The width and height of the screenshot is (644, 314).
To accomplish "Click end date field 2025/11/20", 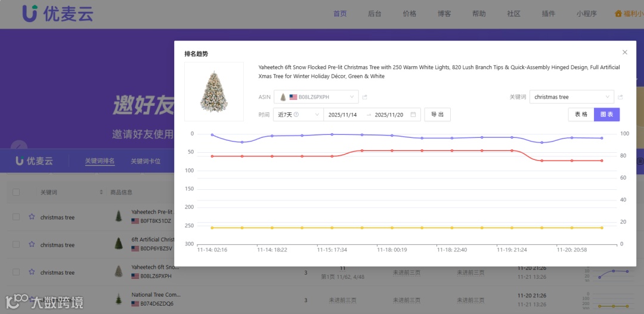I will (x=389, y=115).
